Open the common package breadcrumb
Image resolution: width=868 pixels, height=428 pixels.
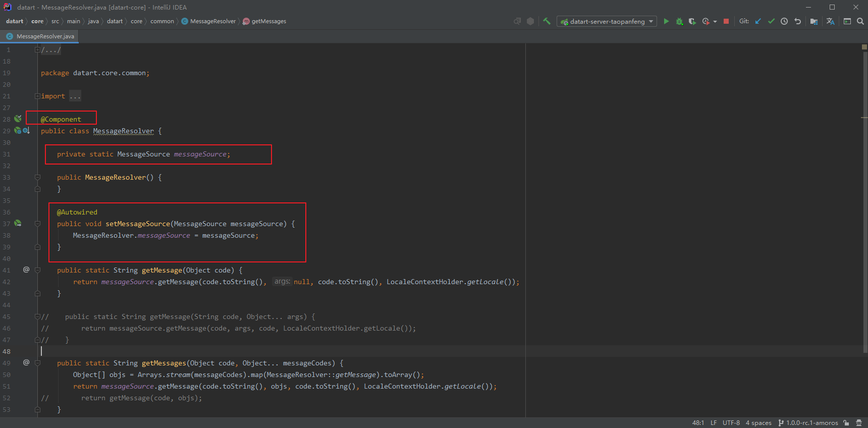(x=162, y=21)
